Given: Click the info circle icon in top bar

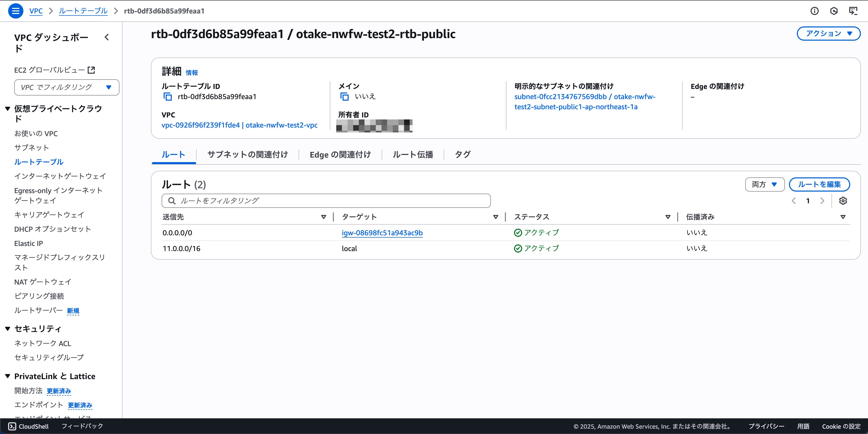Looking at the screenshot, I should click(814, 11).
